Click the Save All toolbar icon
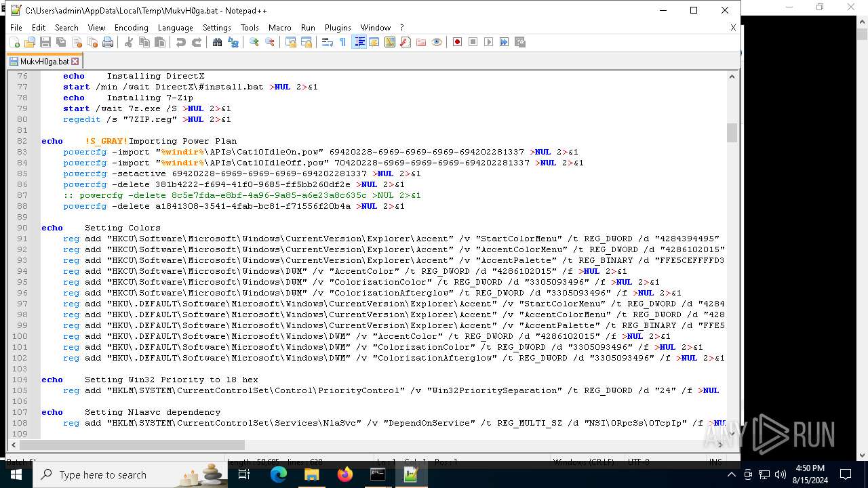This screenshot has height=488, width=868. (x=61, y=42)
